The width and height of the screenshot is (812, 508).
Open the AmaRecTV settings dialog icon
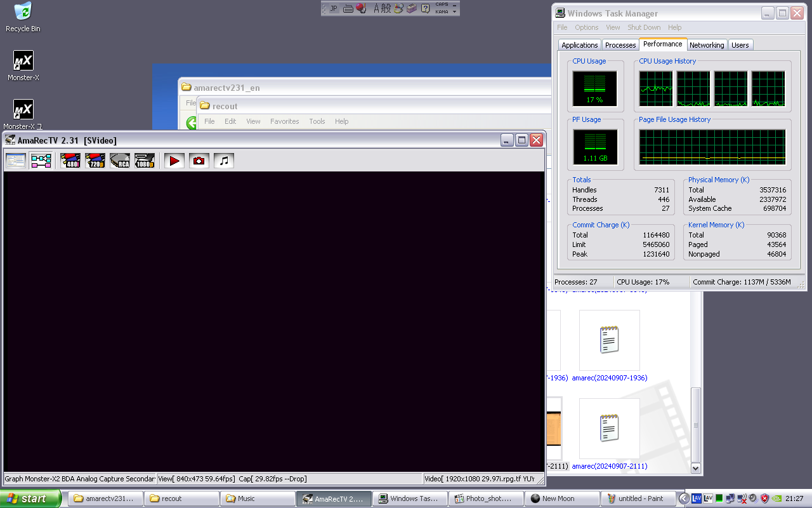pyautogui.click(x=16, y=161)
